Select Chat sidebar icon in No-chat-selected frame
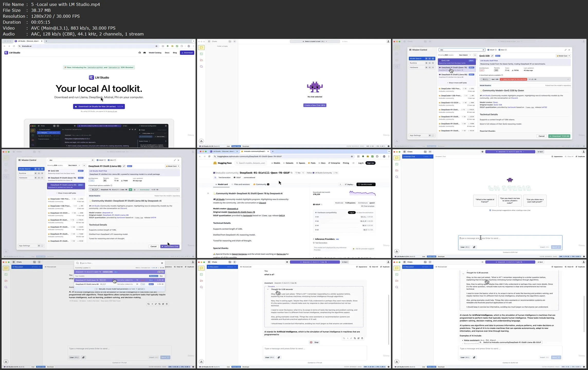Screen dimensions: 588x370 pos(201,48)
